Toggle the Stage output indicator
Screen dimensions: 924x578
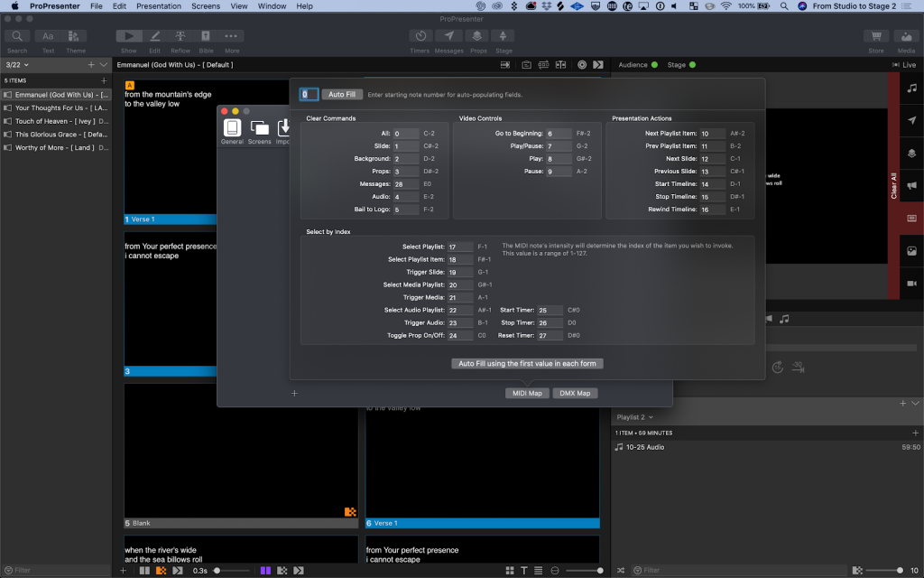point(692,65)
